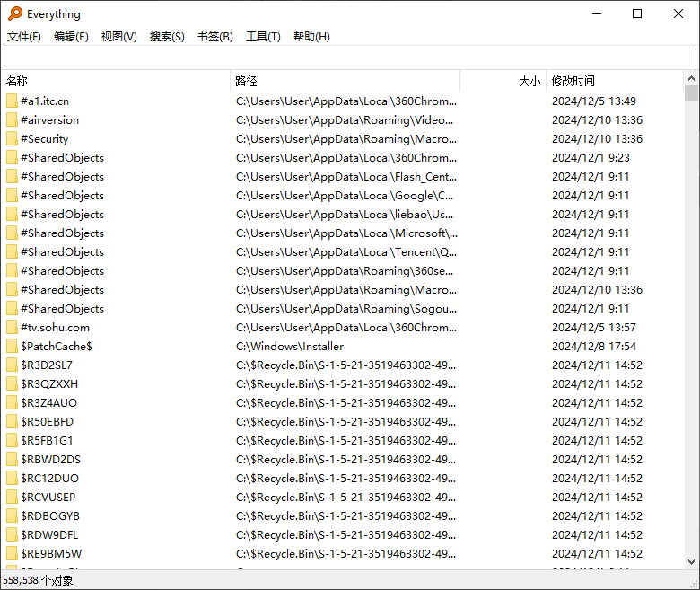Image resolution: width=700 pixels, height=590 pixels.
Task: Click folder icon of $R3QZXXH
Action: tap(12, 384)
